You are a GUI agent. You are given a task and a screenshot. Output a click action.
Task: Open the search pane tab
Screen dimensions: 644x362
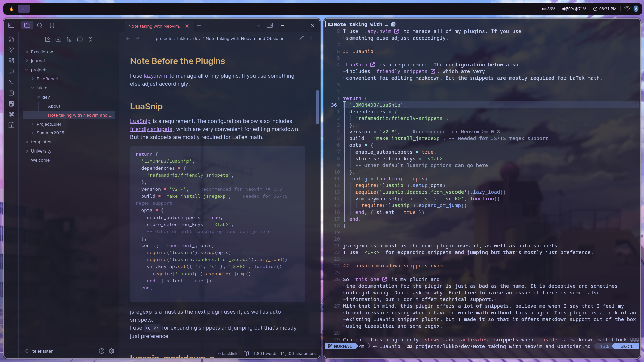pyautogui.click(x=40, y=25)
